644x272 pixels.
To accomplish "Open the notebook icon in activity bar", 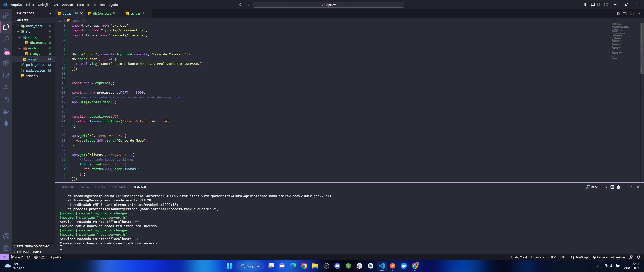I will [x=6, y=99].
